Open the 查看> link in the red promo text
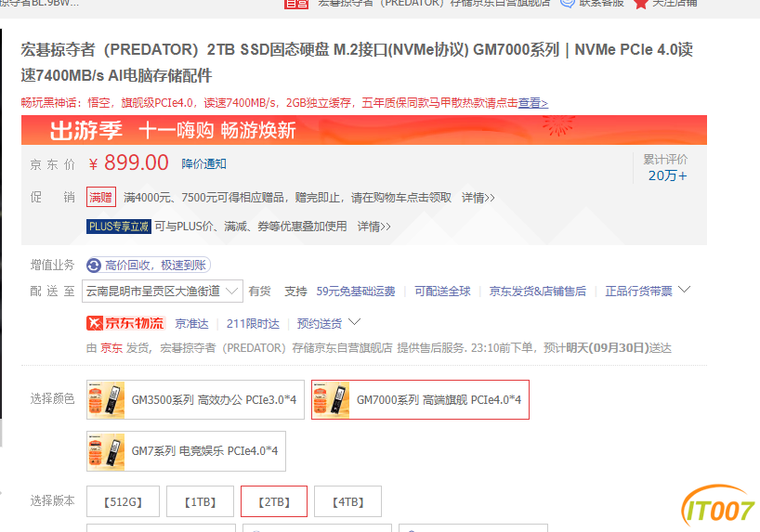 point(532,103)
